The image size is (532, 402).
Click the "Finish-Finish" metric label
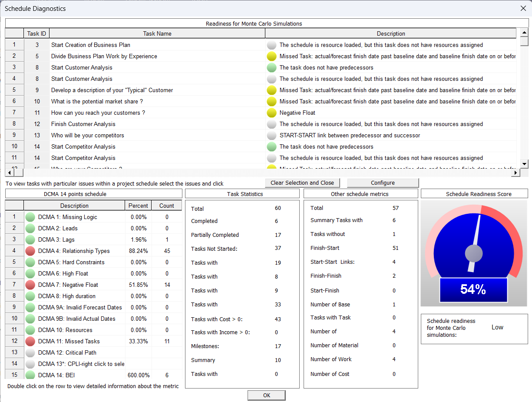(x=326, y=276)
